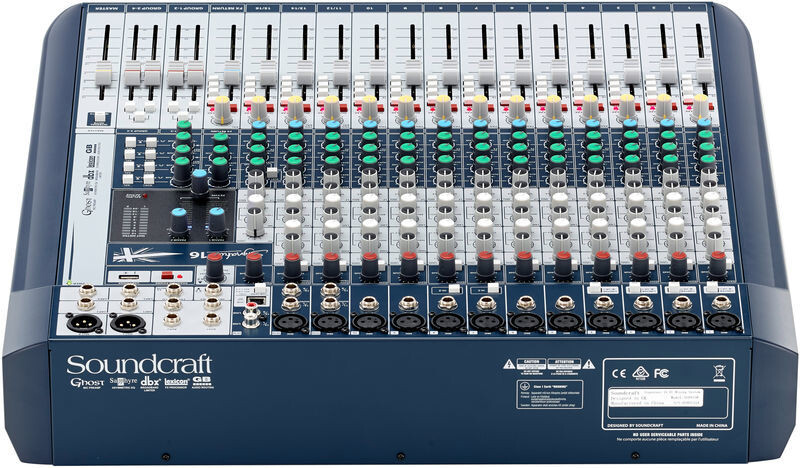Click the lexicon logo on the rear panel
Image resolution: width=800 pixels, height=468 pixels.
177,383
